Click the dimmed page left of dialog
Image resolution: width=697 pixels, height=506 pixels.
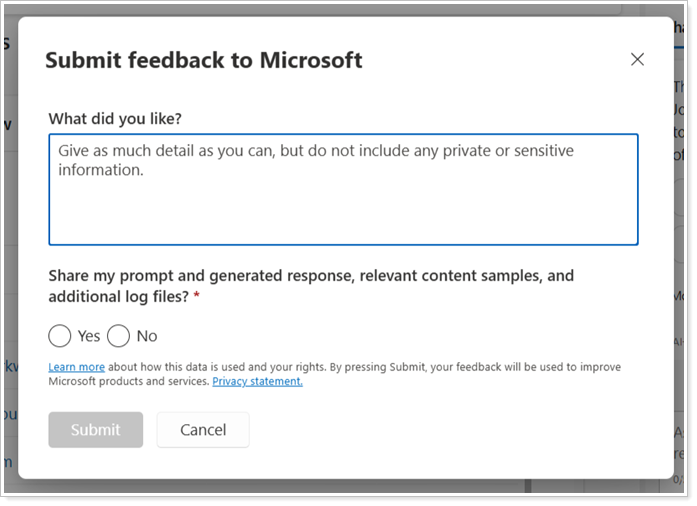point(8,250)
